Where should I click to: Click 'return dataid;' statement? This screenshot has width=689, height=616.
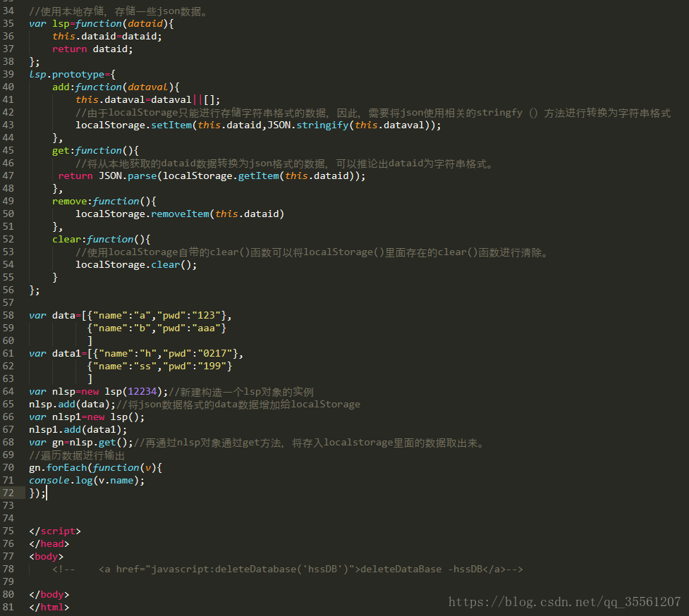coord(92,49)
